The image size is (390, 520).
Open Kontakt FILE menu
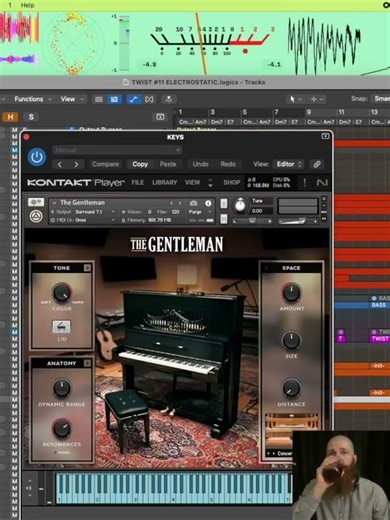click(x=138, y=183)
